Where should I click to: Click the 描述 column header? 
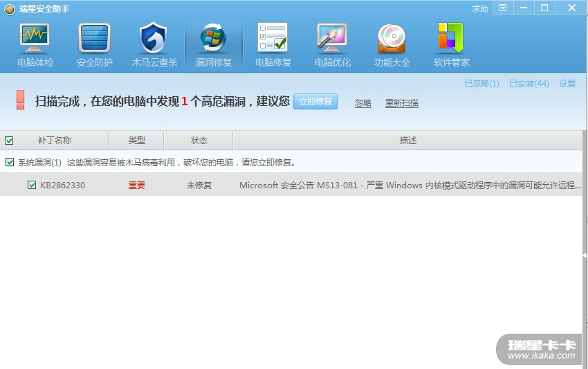(x=408, y=141)
